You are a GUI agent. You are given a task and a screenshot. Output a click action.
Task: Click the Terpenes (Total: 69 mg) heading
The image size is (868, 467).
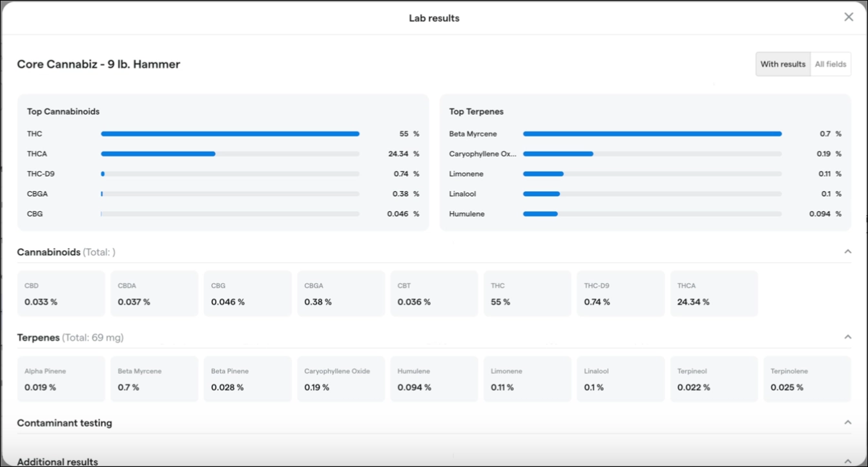tap(70, 337)
